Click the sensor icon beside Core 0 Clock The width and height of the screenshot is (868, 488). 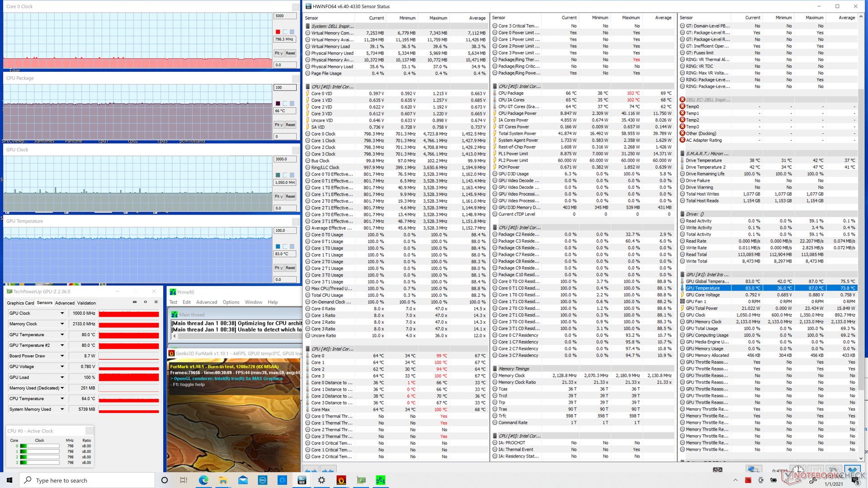point(307,134)
